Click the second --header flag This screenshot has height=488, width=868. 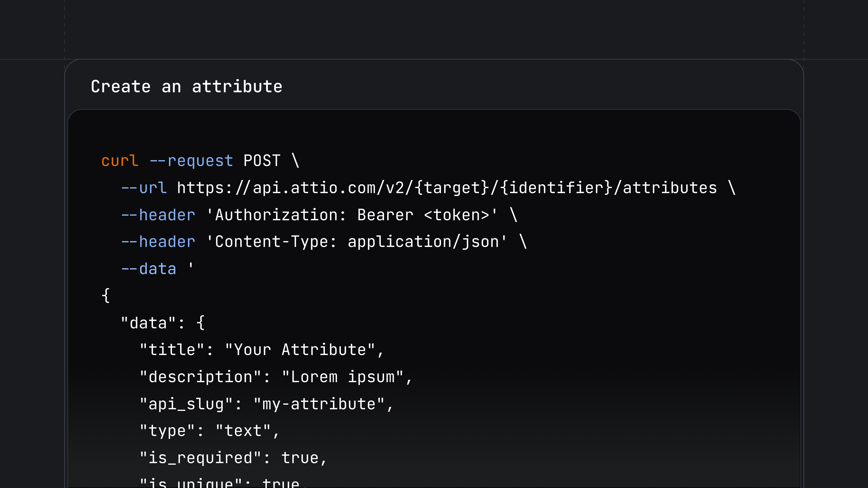[x=158, y=242]
